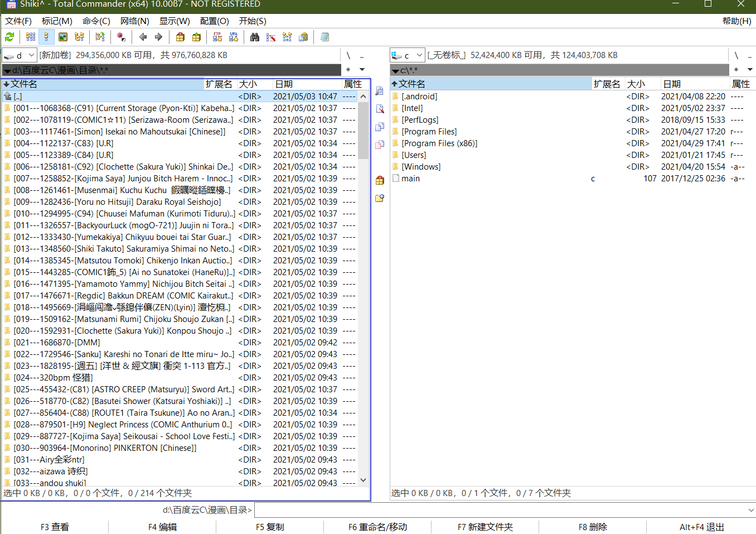Go forward with the right arrow icon
The width and height of the screenshot is (756, 534).
[159, 37]
